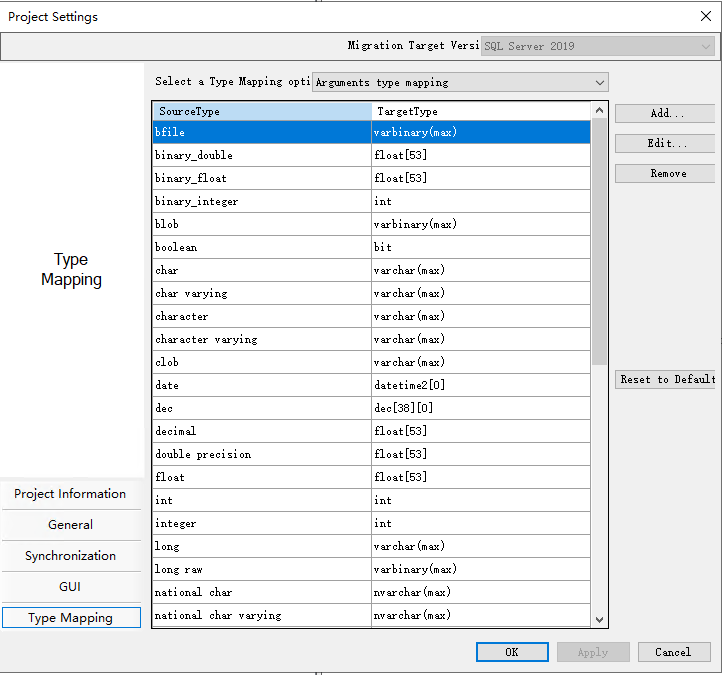Select the binary_integer row
The image size is (722, 675).
click(x=371, y=201)
